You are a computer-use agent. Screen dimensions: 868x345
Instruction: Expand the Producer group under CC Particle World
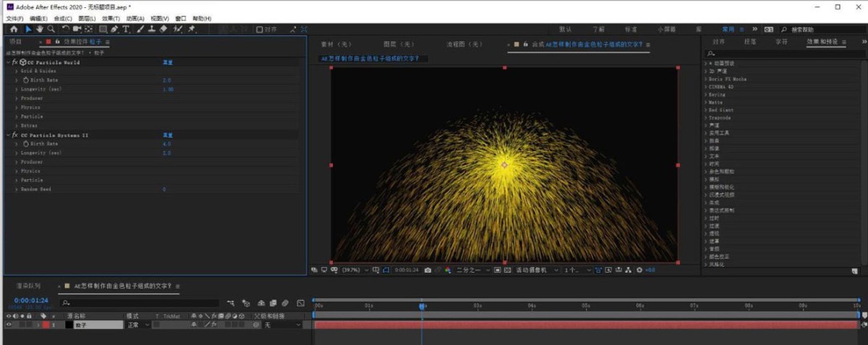[x=16, y=98]
